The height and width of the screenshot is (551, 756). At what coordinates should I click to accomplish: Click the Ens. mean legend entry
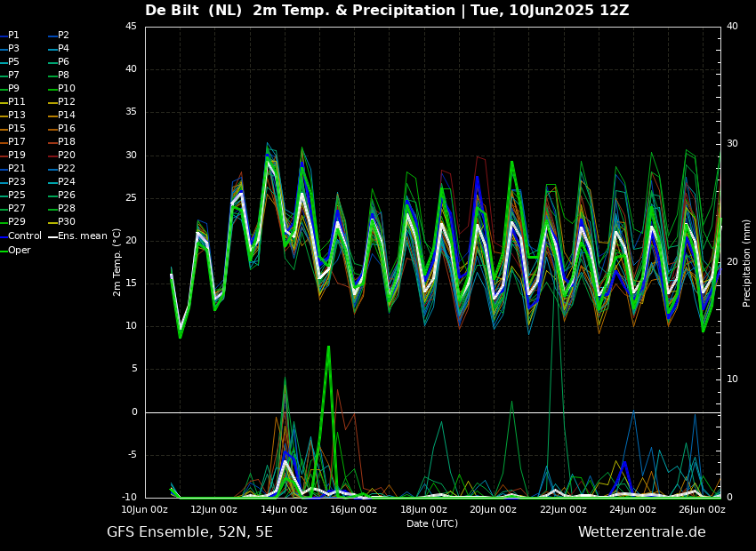click(x=82, y=236)
